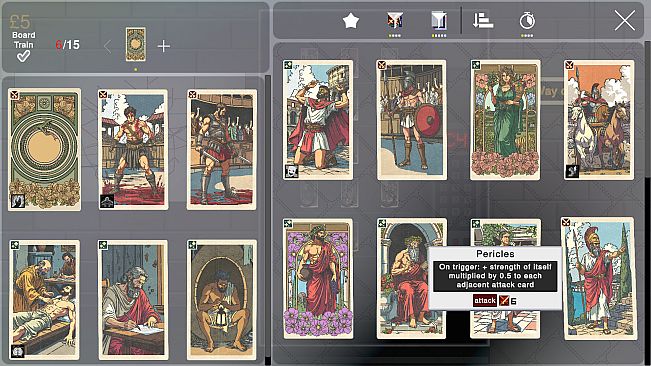Pick the woman in green dress card
Screen dimensions: 651x366
(x=505, y=120)
